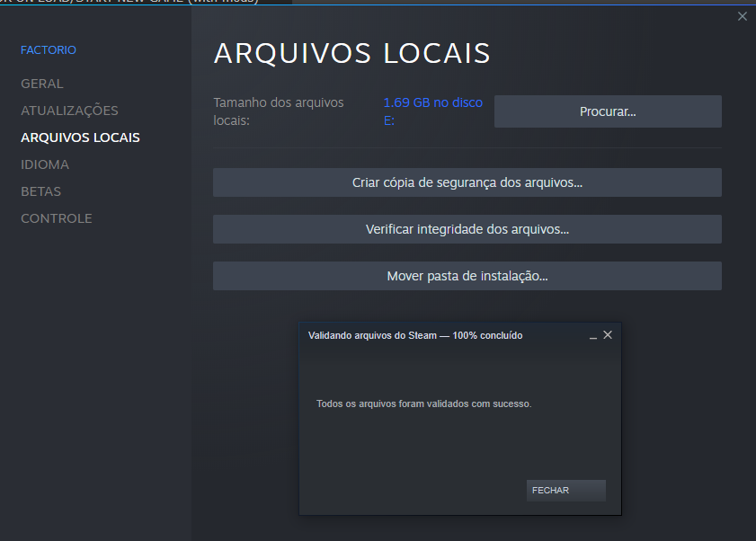Choose Mover pasta de instalação
This screenshot has width=756, height=541.
coord(467,276)
